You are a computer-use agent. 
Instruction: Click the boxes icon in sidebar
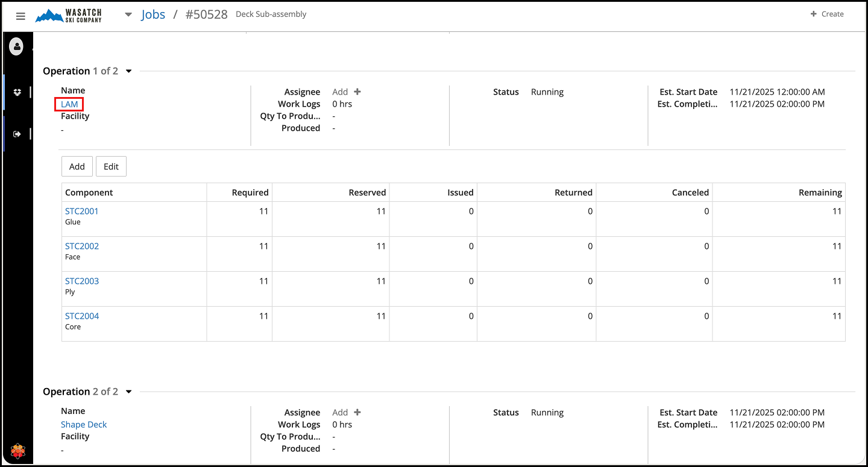click(x=17, y=92)
